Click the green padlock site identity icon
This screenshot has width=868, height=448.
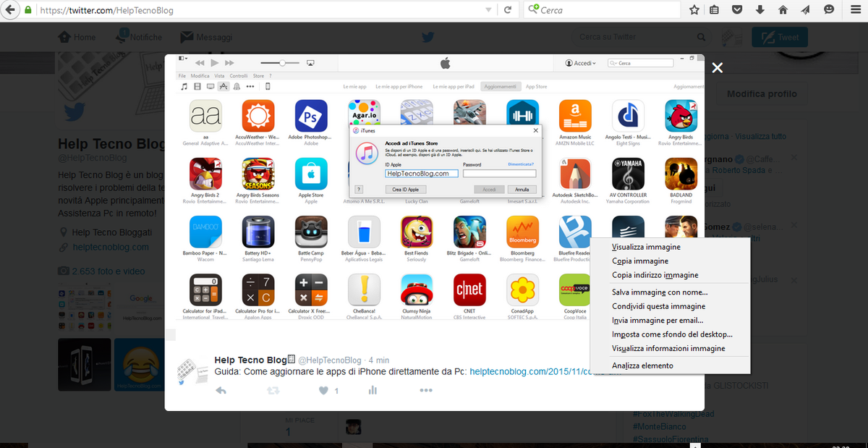coord(28,10)
